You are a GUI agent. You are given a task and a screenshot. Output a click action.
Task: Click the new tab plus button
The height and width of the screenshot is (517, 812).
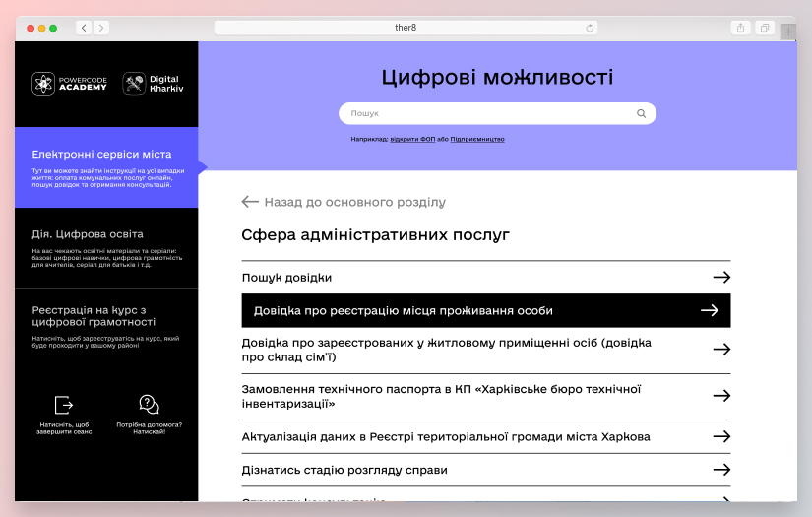[788, 32]
